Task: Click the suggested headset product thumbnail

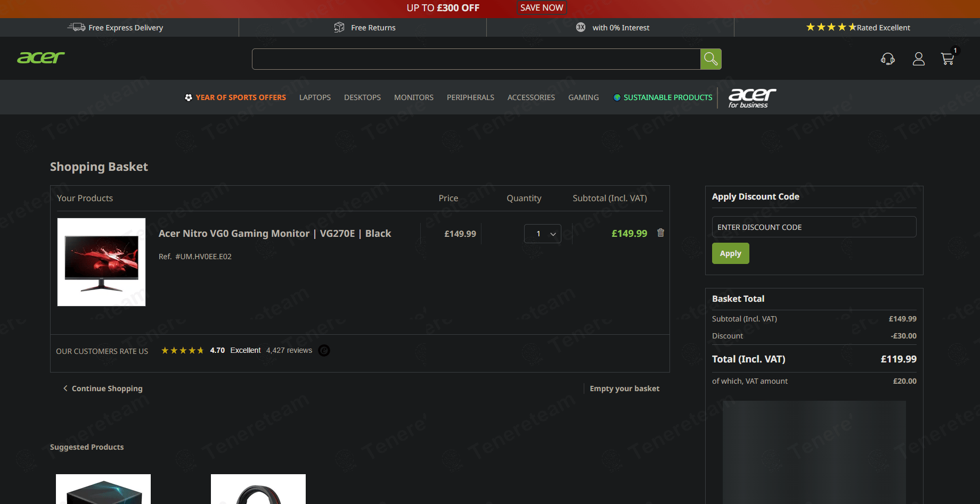Action: click(x=258, y=489)
